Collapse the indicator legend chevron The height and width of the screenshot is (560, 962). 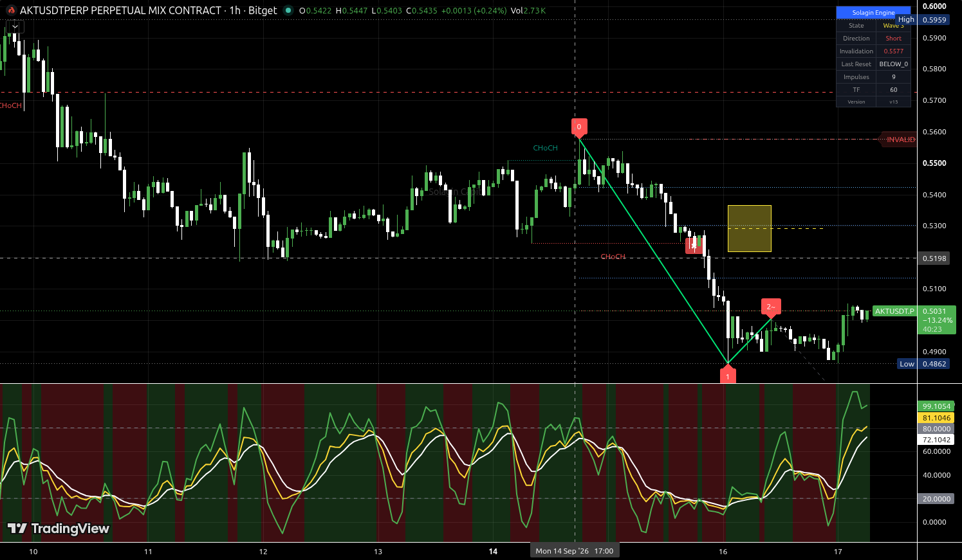(x=15, y=26)
